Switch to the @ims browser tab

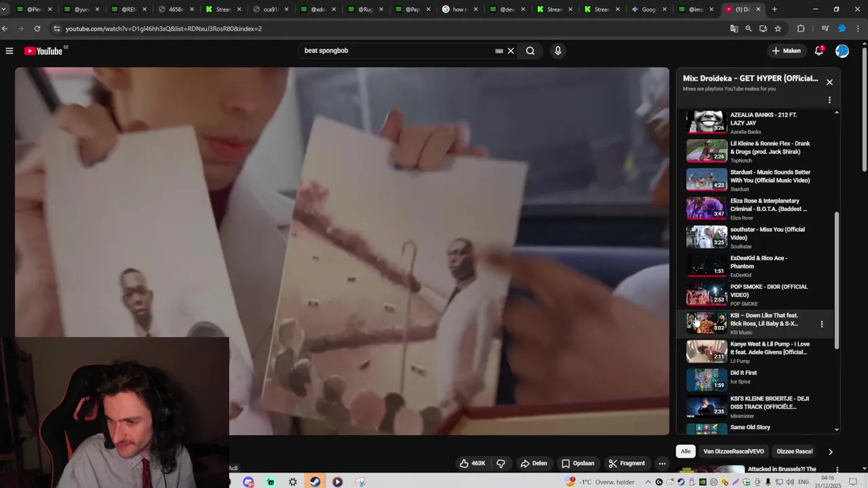click(x=695, y=9)
